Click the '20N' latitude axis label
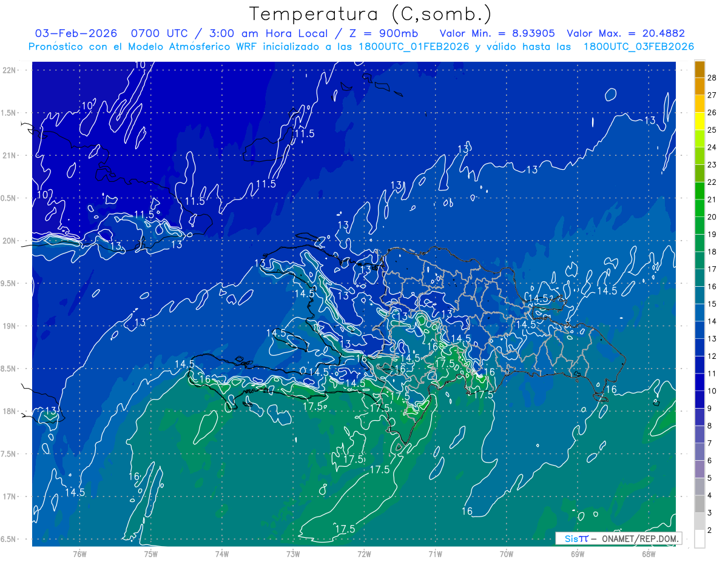This screenshot has height=562, width=728. point(10,241)
